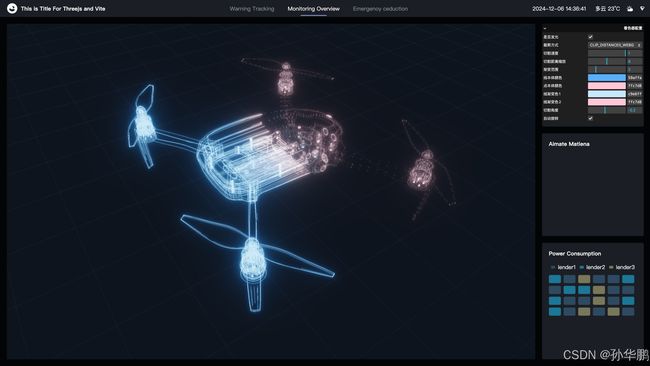
Task: Click the slider directly above the blue swatch
Action: click(x=607, y=69)
